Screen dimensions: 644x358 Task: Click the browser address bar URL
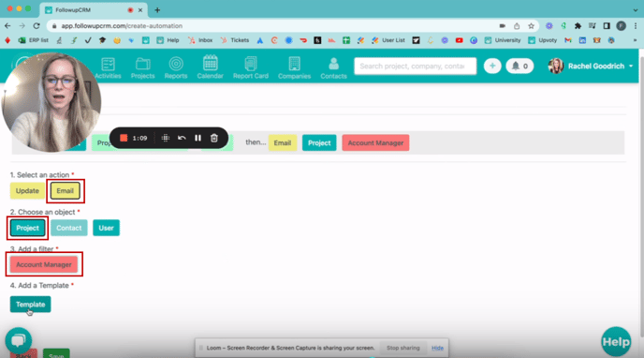click(x=122, y=26)
